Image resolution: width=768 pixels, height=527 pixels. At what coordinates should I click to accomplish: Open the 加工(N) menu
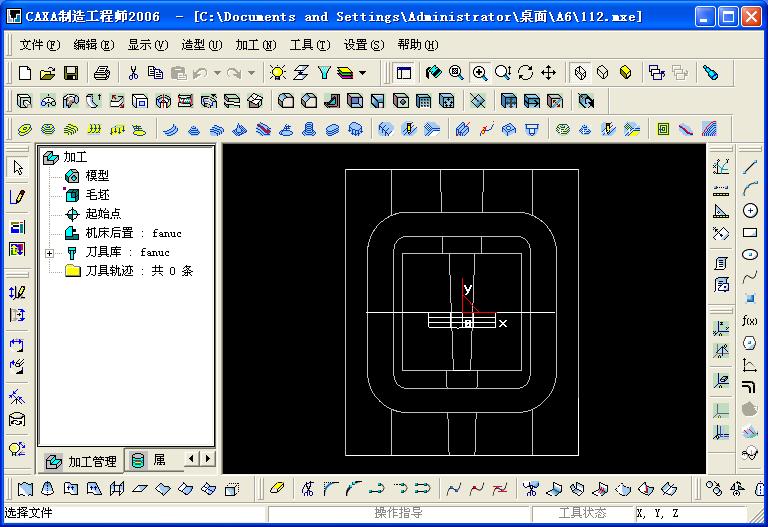pos(255,45)
